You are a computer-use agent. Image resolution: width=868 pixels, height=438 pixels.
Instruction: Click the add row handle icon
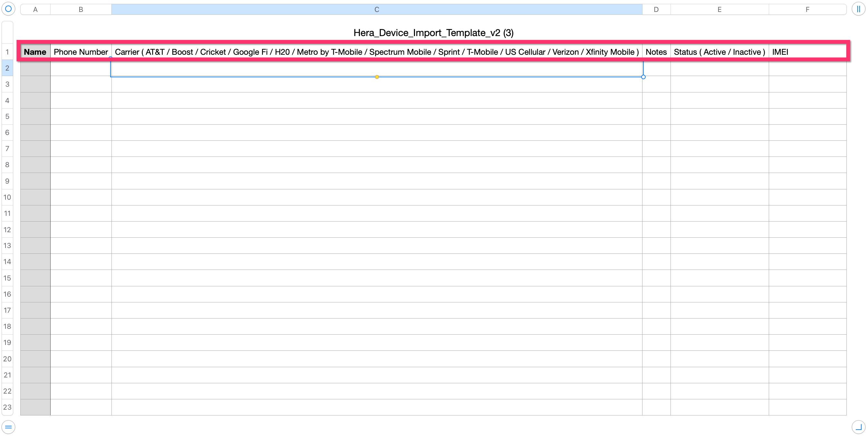(x=8, y=427)
